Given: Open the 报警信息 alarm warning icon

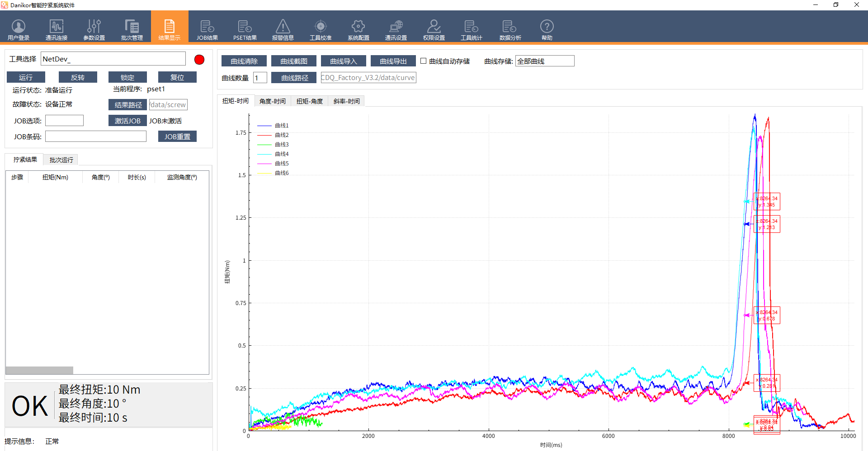Looking at the screenshot, I should (283, 30).
